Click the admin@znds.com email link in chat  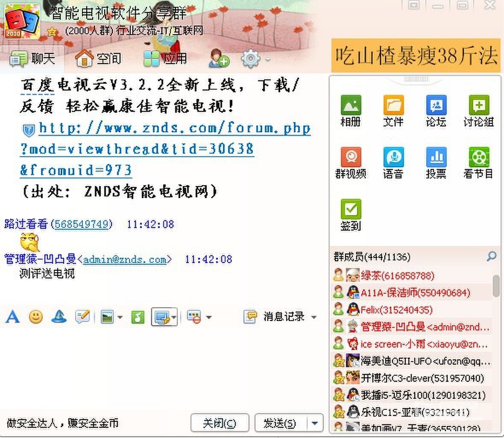click(x=125, y=259)
